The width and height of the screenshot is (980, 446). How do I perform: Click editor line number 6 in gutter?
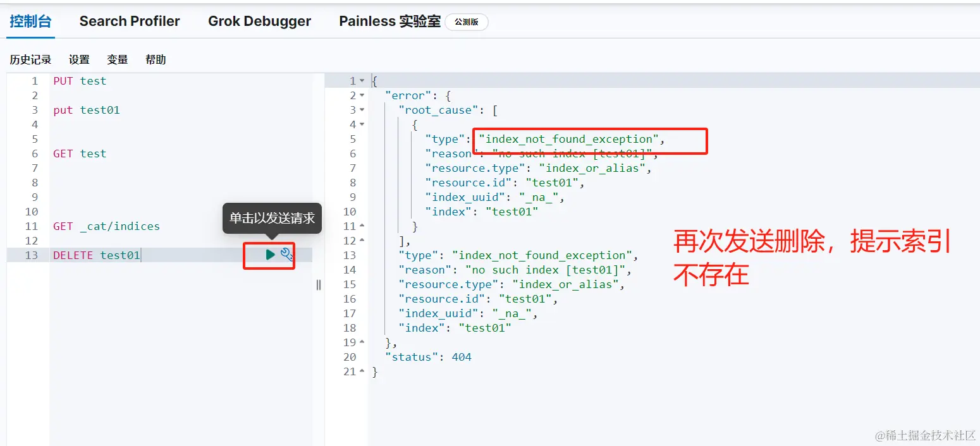click(35, 154)
